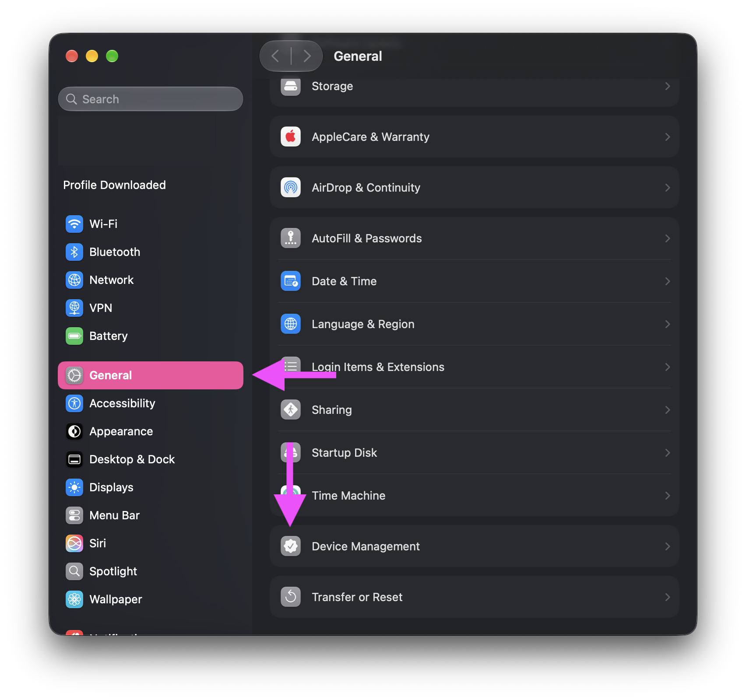This screenshot has height=700, width=746.
Task: Select General in the sidebar
Action: (x=151, y=375)
